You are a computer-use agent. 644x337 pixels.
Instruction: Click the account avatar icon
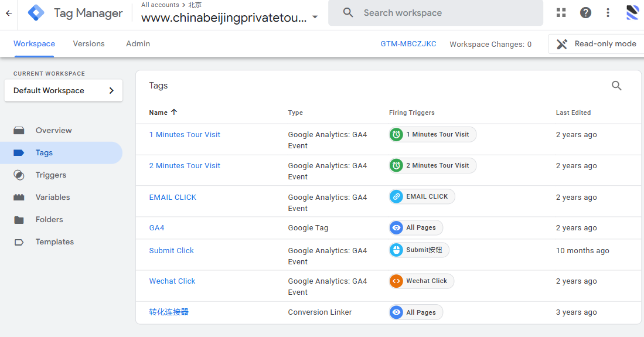(632, 13)
